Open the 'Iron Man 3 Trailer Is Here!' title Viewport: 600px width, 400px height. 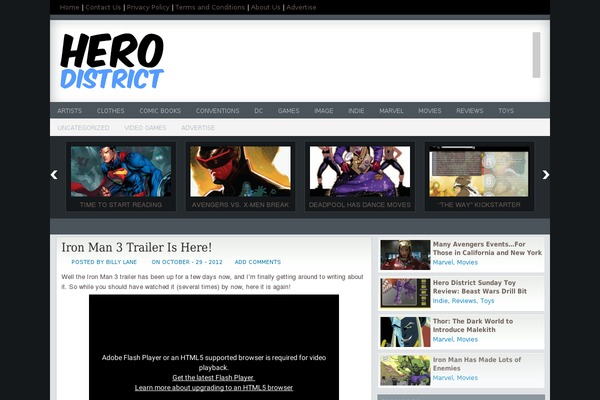coord(137,247)
